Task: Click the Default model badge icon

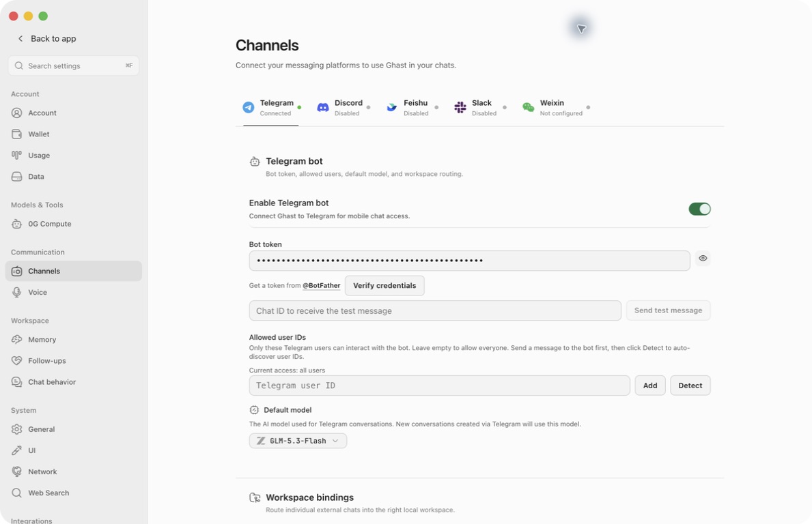Action: click(x=254, y=409)
